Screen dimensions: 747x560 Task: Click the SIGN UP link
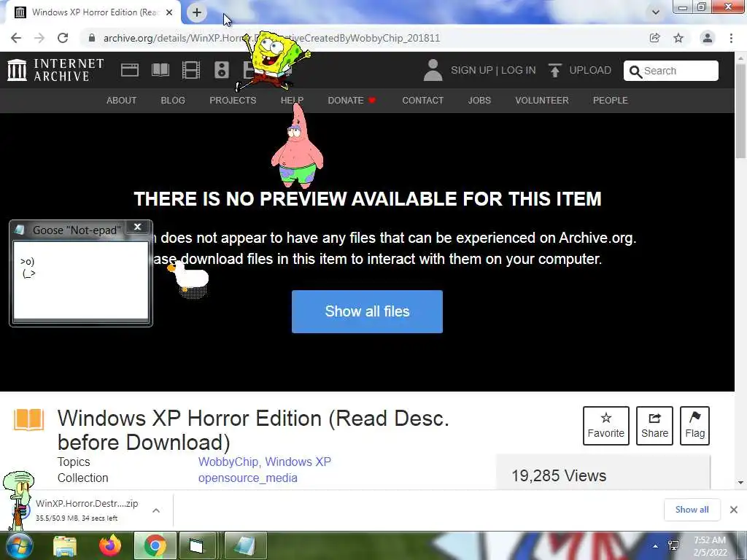click(x=472, y=71)
